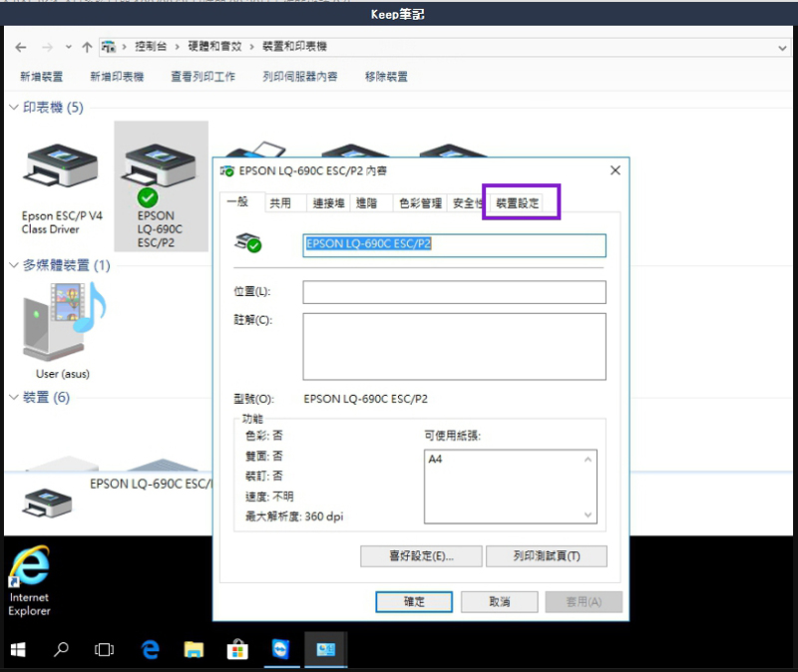Open Edge browser from taskbar
Image resolution: width=798 pixels, height=672 pixels.
151,650
